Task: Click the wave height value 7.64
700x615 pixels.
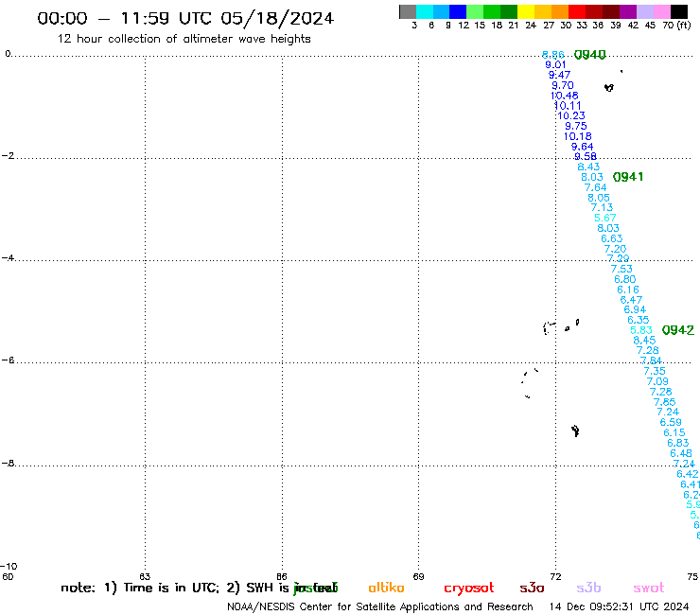Action: [x=596, y=187]
